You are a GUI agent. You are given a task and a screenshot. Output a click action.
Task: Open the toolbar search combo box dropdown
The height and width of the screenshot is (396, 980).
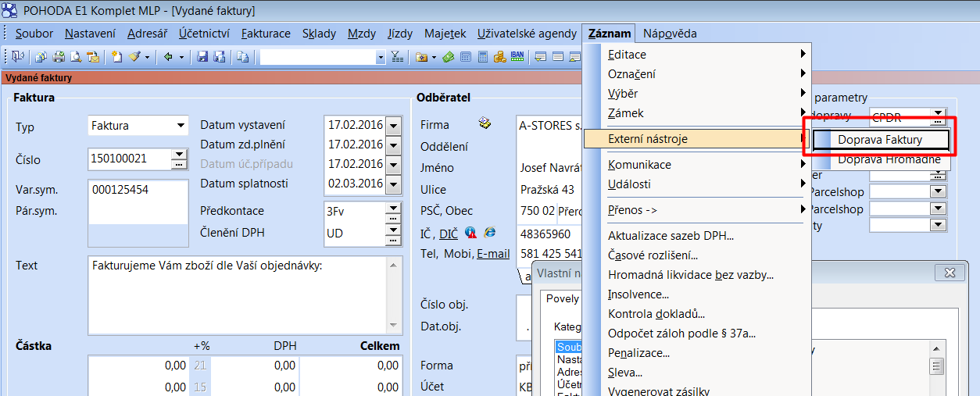[x=381, y=57]
